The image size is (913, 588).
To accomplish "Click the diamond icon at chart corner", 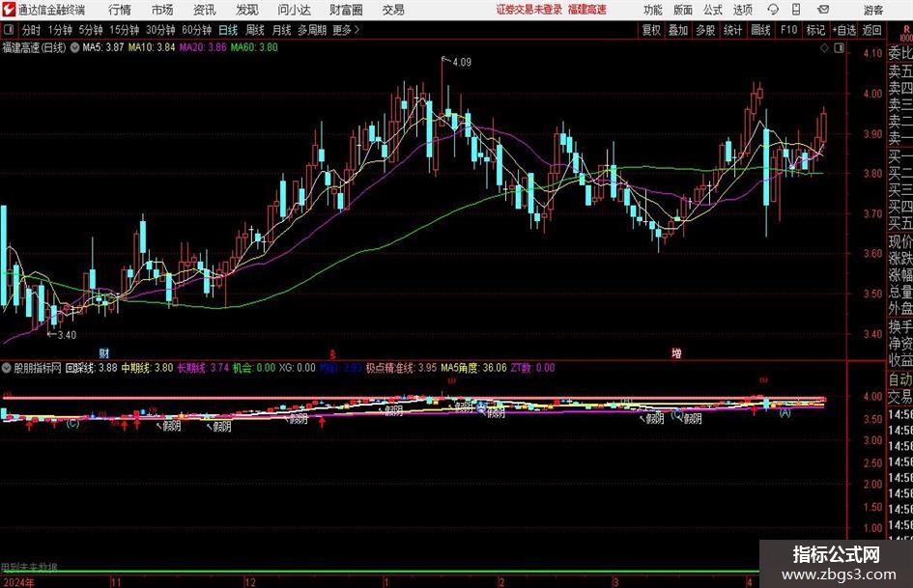I will (824, 48).
